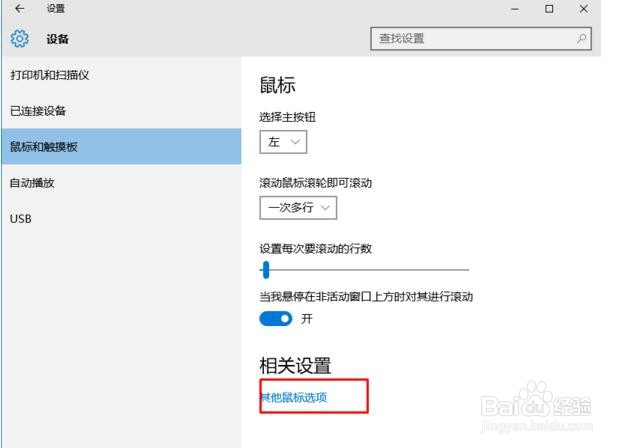The height and width of the screenshot is (448, 627).
Task: Click the scroll lines slider handle
Action: point(266,270)
